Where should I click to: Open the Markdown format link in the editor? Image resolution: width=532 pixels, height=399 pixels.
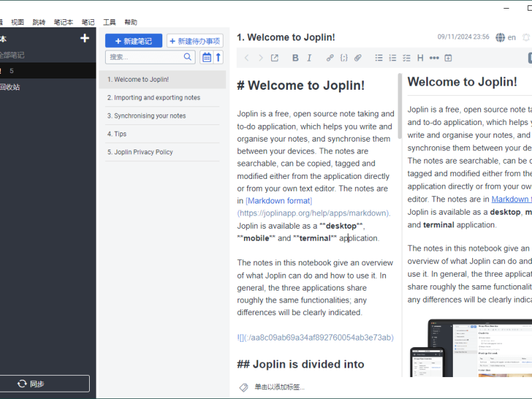click(279, 201)
